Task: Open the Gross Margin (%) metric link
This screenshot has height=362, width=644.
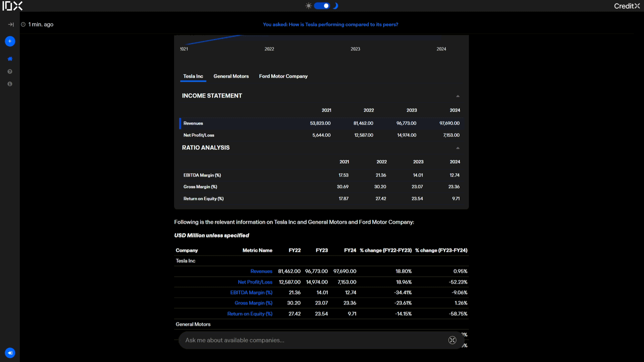Action: pos(254,303)
